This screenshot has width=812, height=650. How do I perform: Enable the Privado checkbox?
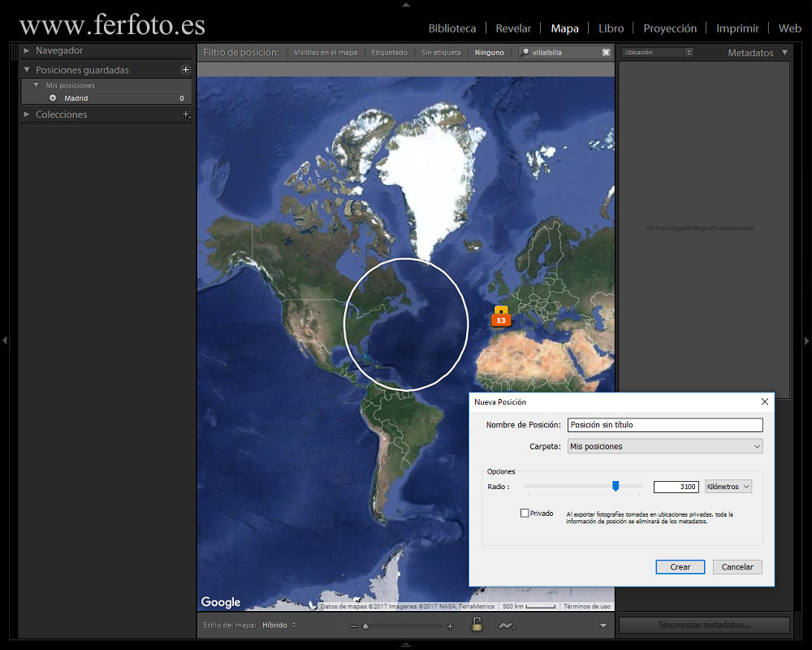click(x=525, y=513)
